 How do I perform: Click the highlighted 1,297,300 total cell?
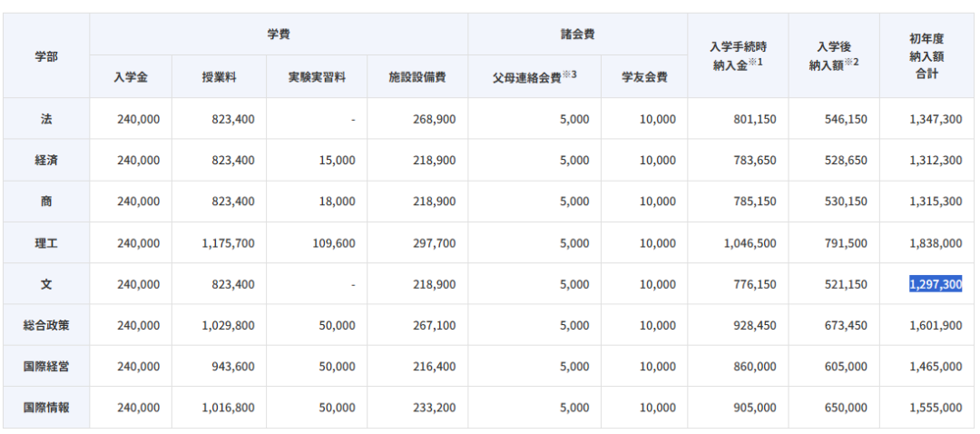936,284
